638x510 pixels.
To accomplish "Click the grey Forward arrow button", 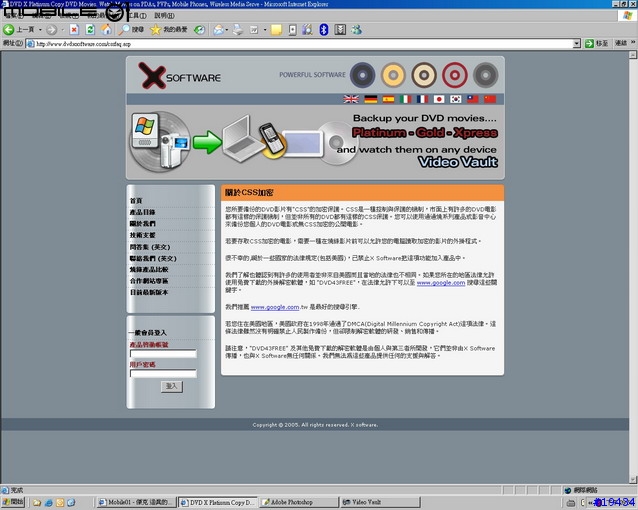I will (x=51, y=29).
